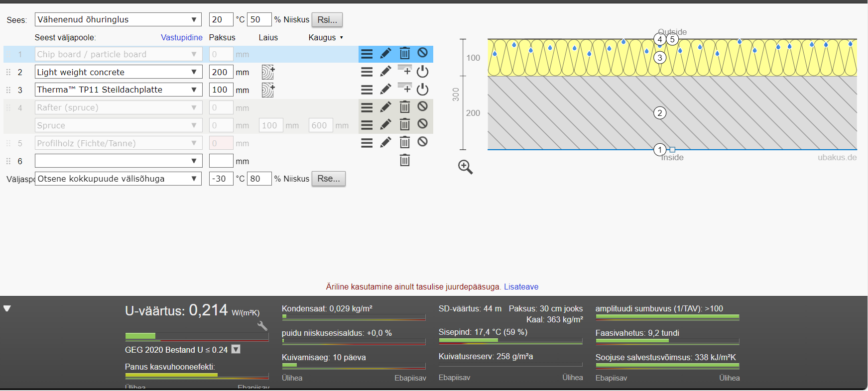Re-enable the Profilholz layer via blocked icon
Screen dimensions: 868x391
[423, 142]
